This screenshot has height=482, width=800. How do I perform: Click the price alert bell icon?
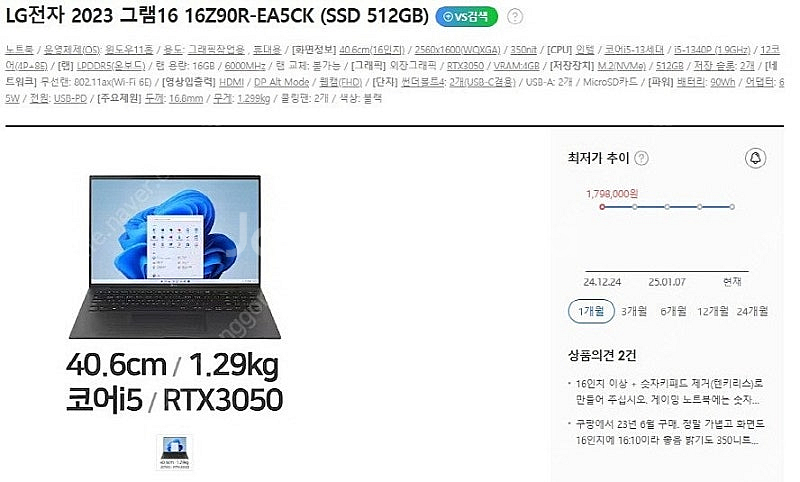[755, 158]
